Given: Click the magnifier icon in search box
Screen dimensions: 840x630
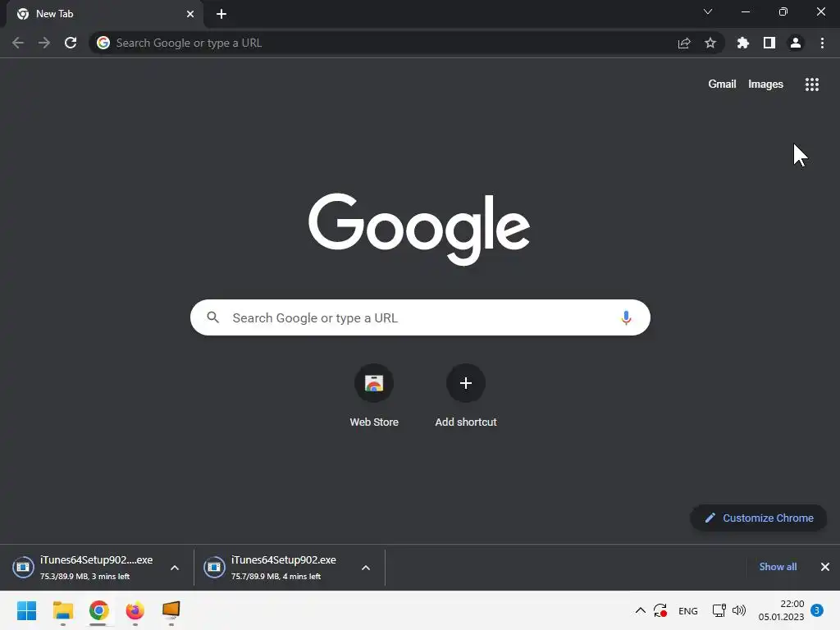Looking at the screenshot, I should click(212, 317).
